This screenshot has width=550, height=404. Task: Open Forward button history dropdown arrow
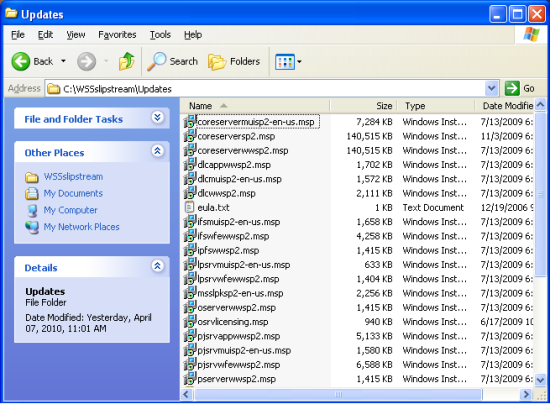106,61
